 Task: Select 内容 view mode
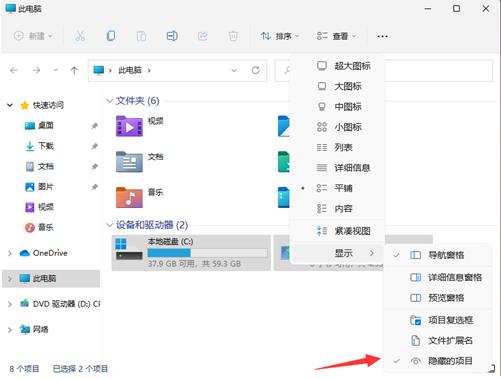[337, 209]
